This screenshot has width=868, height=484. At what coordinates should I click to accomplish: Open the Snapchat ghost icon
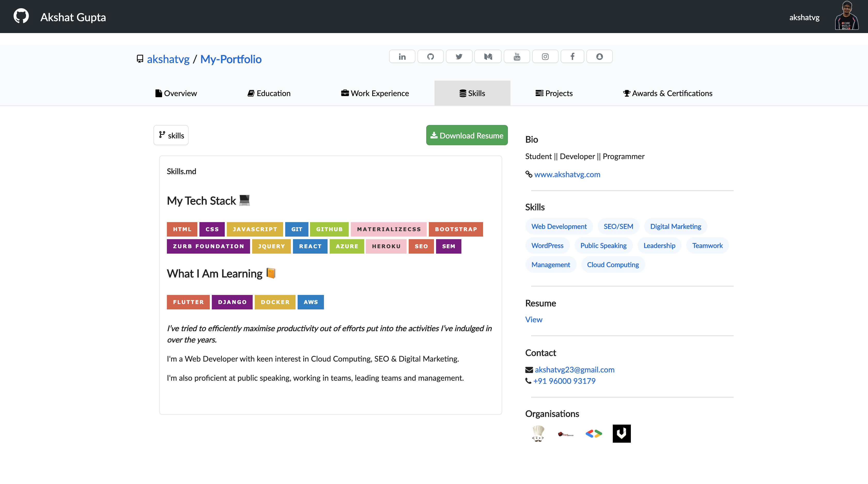[599, 57]
